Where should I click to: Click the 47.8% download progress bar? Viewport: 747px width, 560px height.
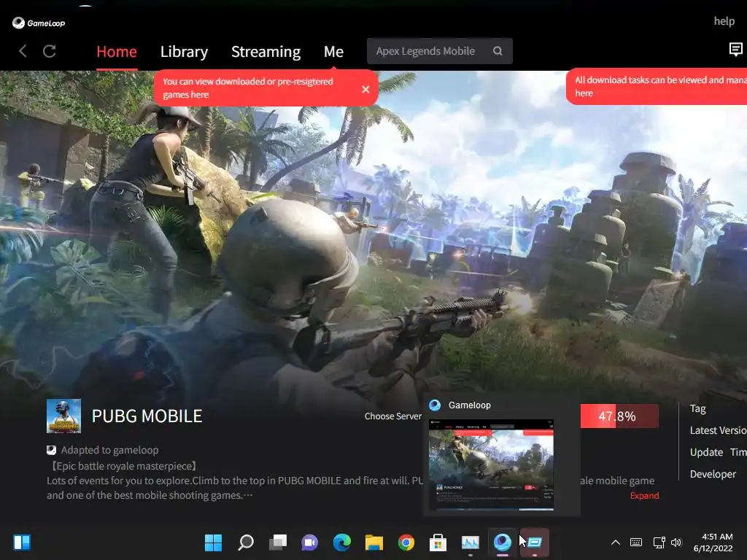pos(619,416)
